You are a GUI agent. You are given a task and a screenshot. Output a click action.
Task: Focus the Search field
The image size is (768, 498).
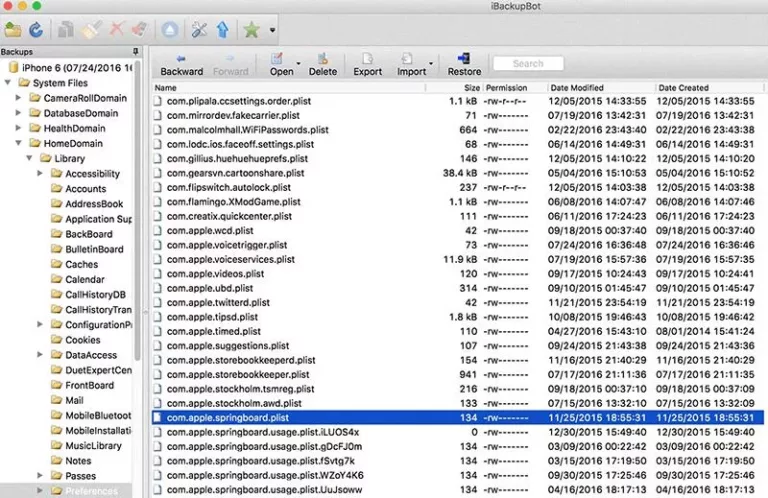(x=528, y=64)
